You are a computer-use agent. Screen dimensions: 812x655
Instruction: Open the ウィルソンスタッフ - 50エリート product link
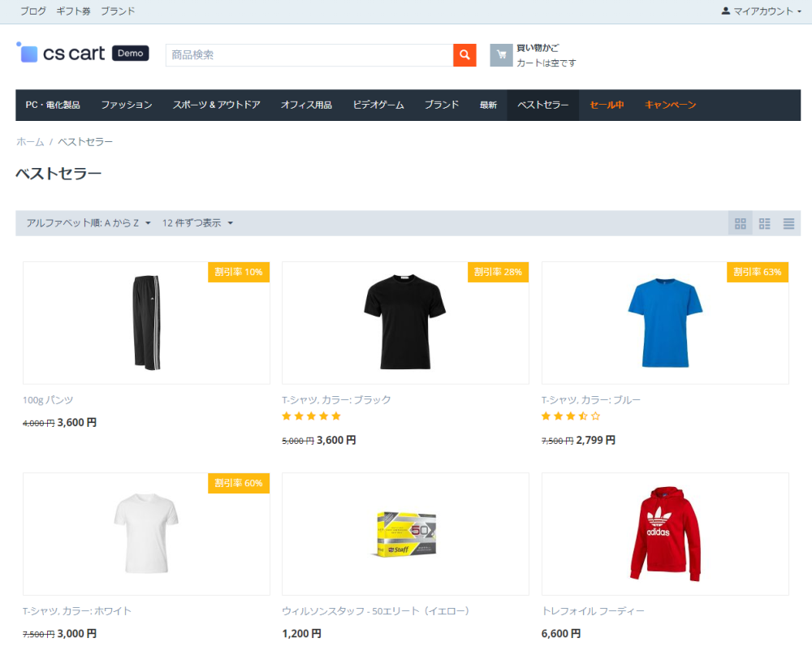376,611
